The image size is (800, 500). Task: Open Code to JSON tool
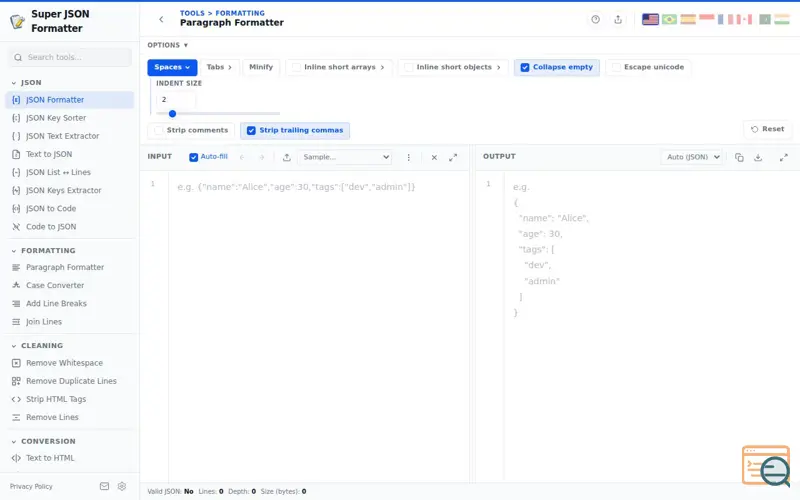[70, 227]
